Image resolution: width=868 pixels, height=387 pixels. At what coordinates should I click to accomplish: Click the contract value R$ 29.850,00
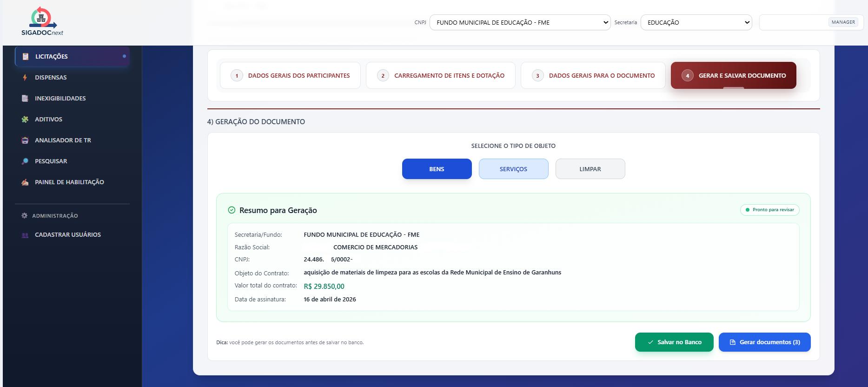point(324,287)
